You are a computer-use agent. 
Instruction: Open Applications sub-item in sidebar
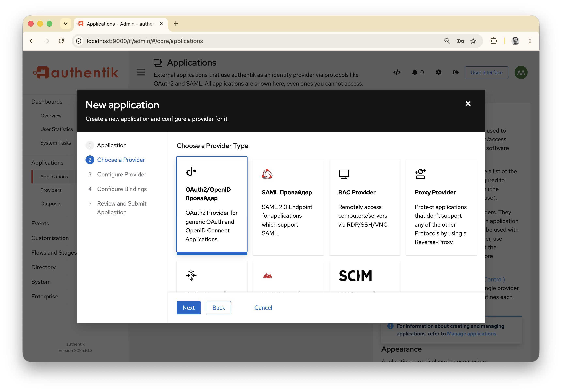click(54, 177)
